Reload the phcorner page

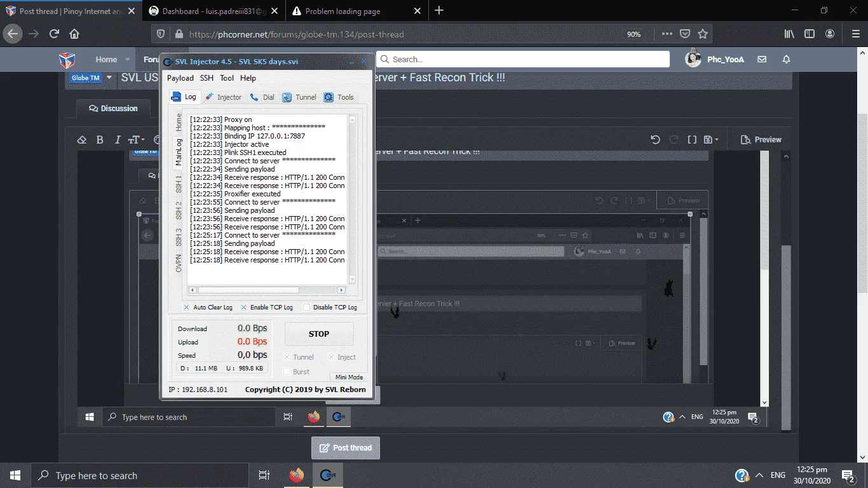tap(55, 34)
